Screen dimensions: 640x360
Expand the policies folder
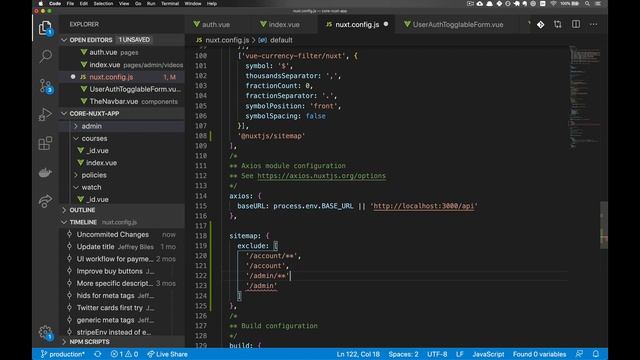click(x=122, y=175)
